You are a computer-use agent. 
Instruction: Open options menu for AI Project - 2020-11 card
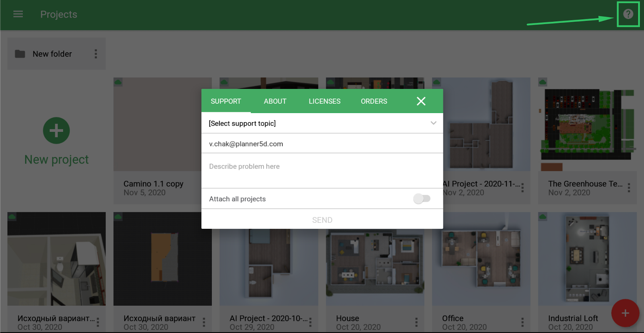522,187
